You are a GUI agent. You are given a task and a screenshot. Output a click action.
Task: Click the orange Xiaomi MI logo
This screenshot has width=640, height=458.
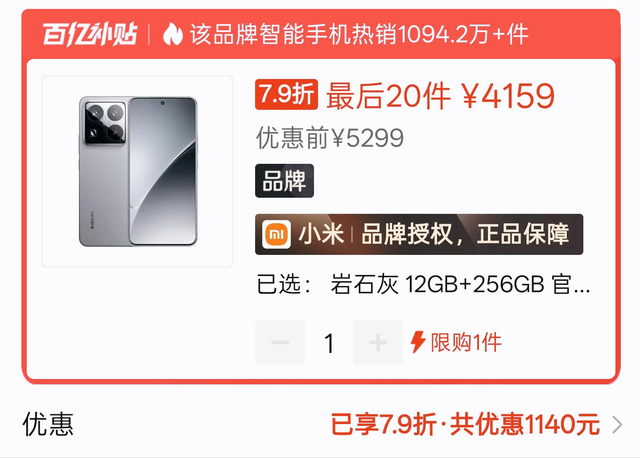click(276, 235)
